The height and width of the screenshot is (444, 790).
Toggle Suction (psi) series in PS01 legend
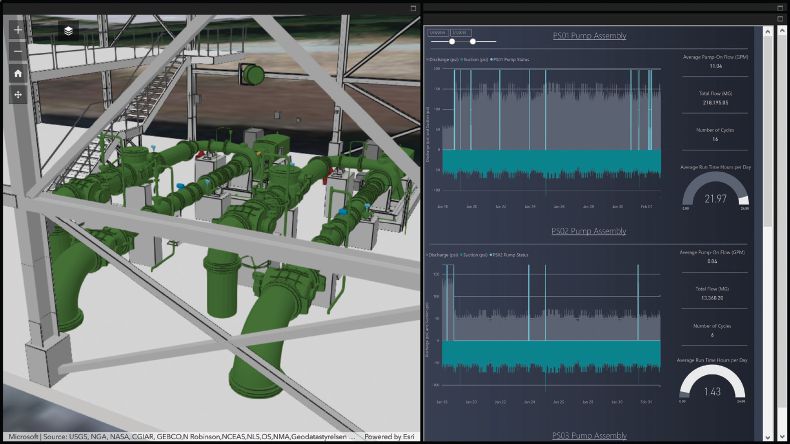475,59
